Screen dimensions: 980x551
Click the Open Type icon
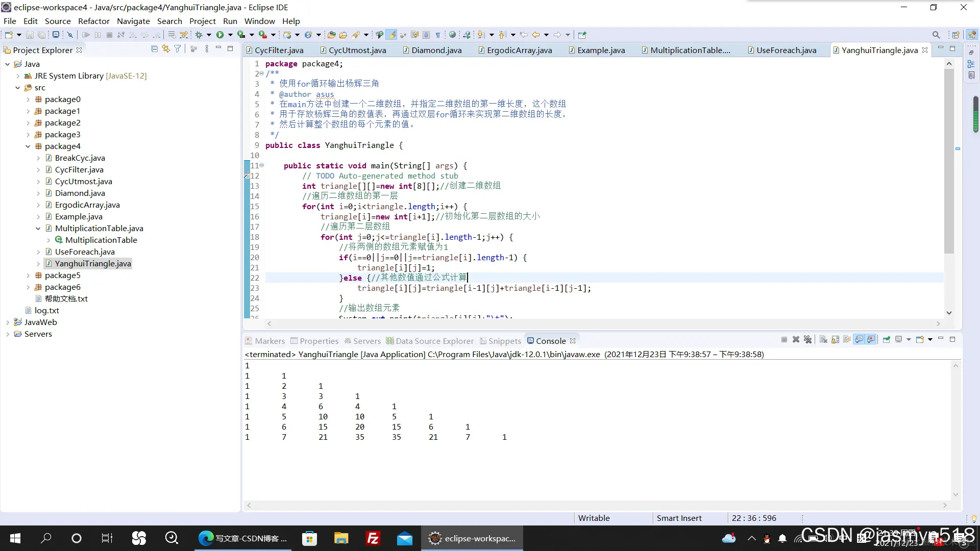point(332,35)
